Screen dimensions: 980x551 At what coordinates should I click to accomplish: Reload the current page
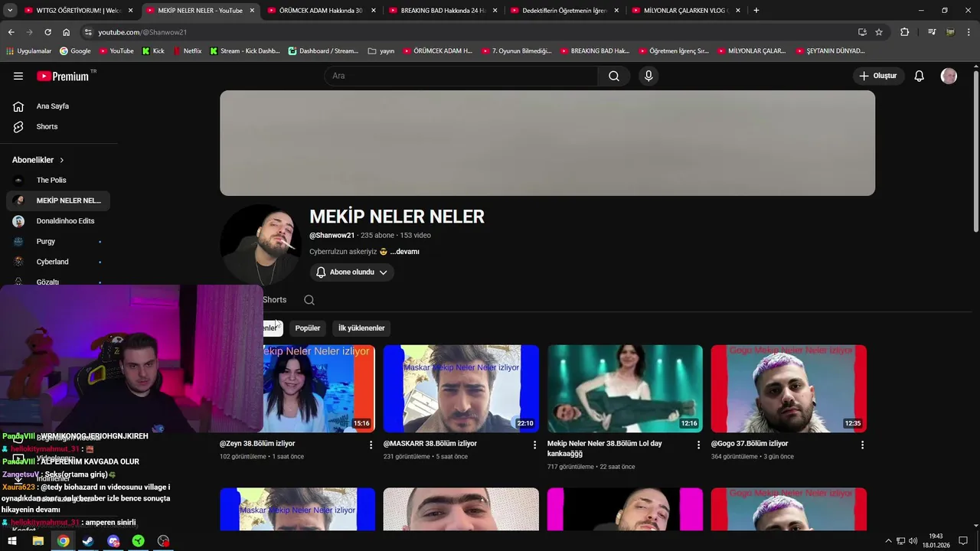pos(47,32)
